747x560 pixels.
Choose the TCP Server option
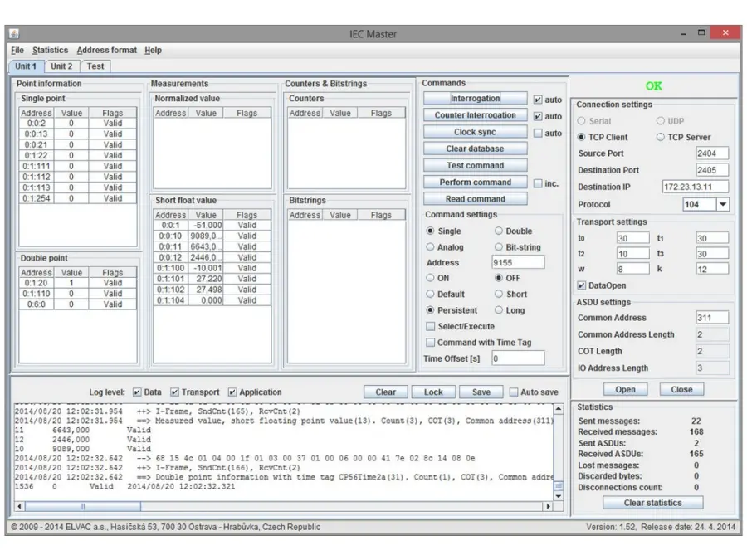(662, 138)
